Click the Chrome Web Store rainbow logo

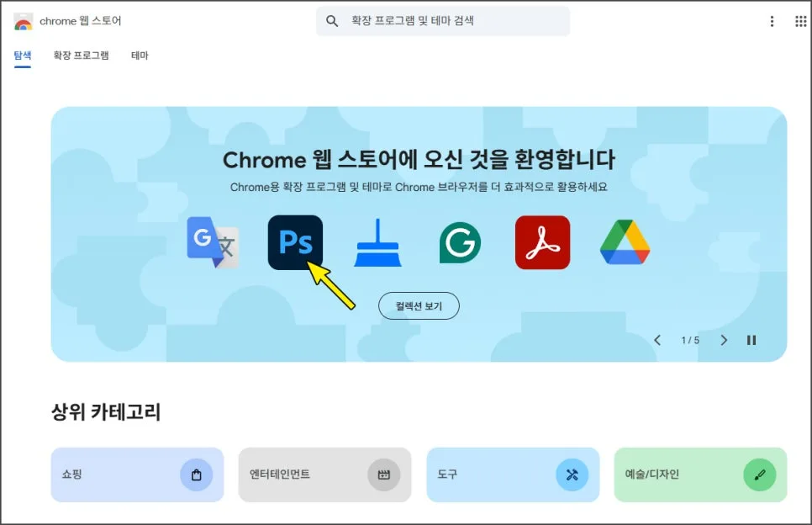(x=23, y=22)
